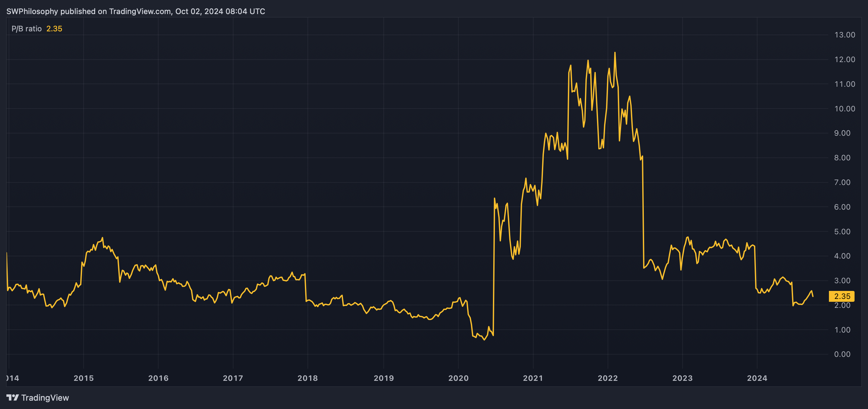Viewport: 868px width, 409px height.
Task: Click the 4.00 price axis label
Action: (842, 256)
